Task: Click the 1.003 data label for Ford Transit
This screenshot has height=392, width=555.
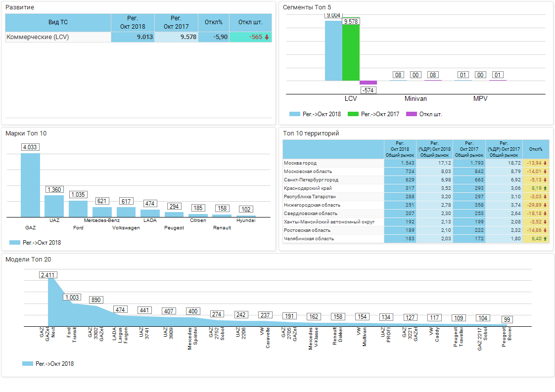Action: pos(72,298)
